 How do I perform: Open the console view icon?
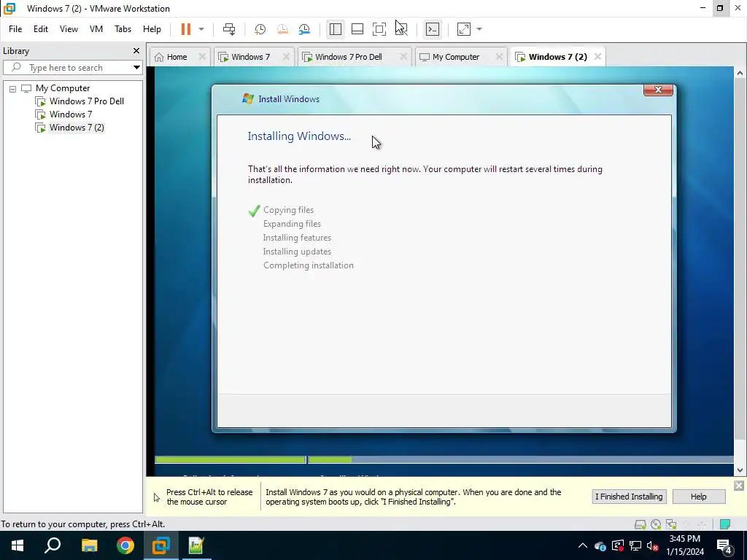pos(432,29)
